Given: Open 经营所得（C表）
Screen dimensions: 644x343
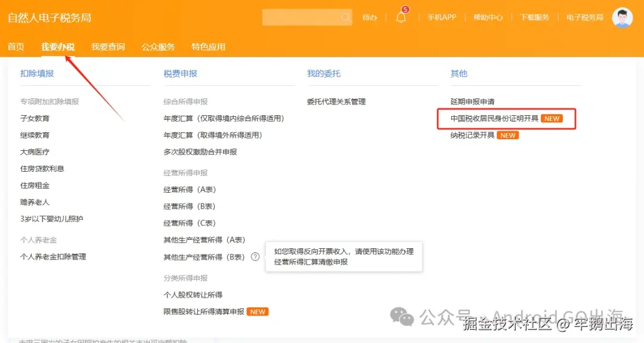Looking at the screenshot, I should [190, 223].
